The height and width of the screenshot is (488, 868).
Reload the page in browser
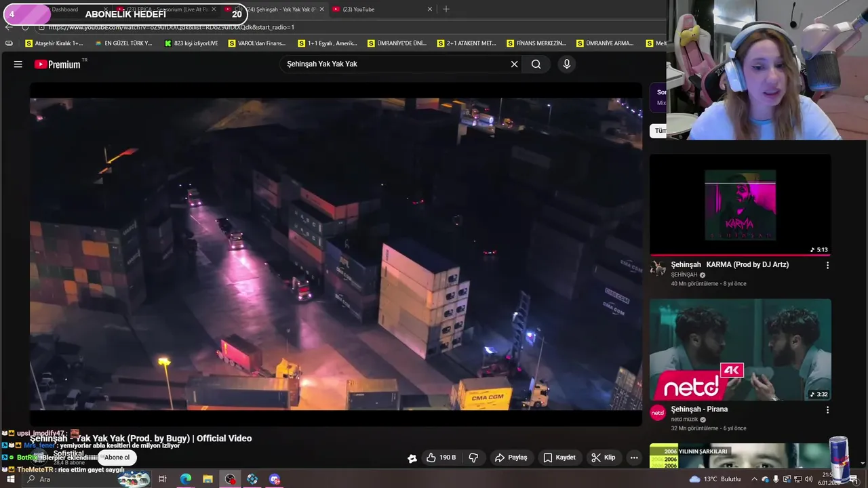25,27
